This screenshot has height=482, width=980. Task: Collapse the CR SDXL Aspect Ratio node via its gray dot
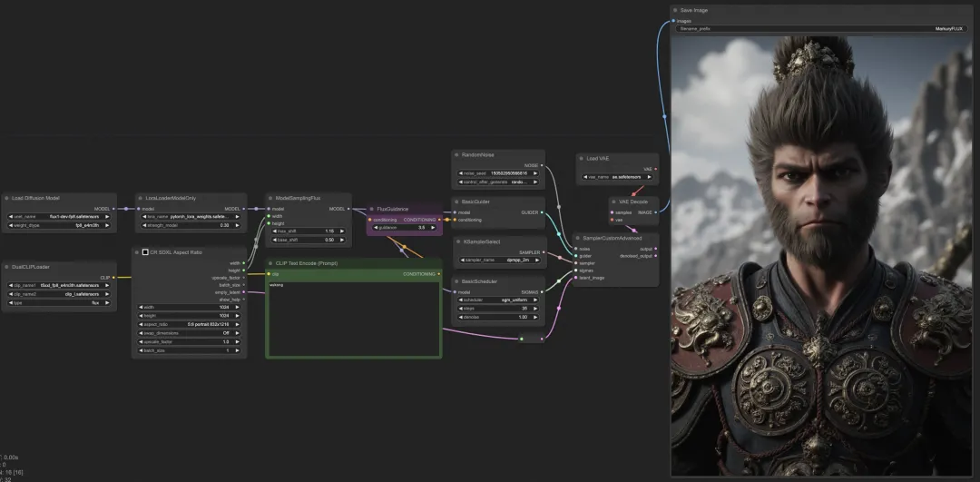click(x=137, y=252)
